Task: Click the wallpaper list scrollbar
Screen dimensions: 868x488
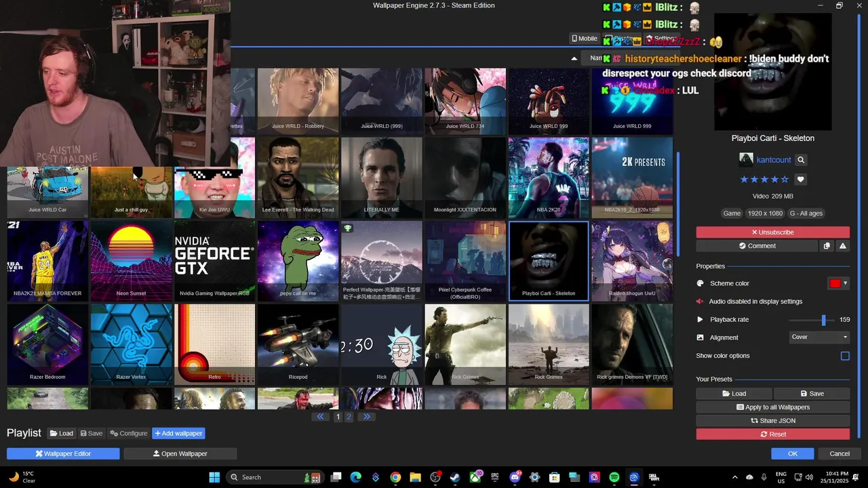Action: (x=677, y=203)
